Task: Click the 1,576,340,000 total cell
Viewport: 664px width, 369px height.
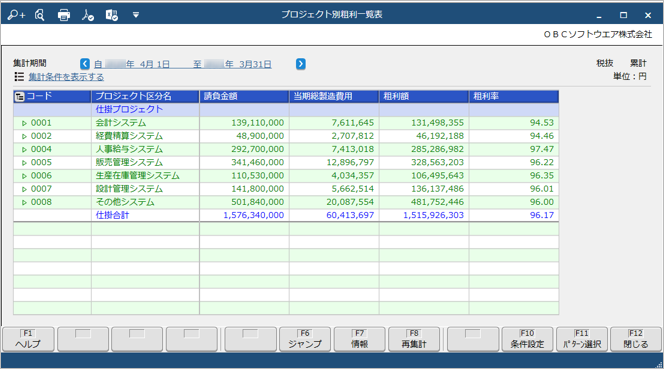Action: (244, 215)
